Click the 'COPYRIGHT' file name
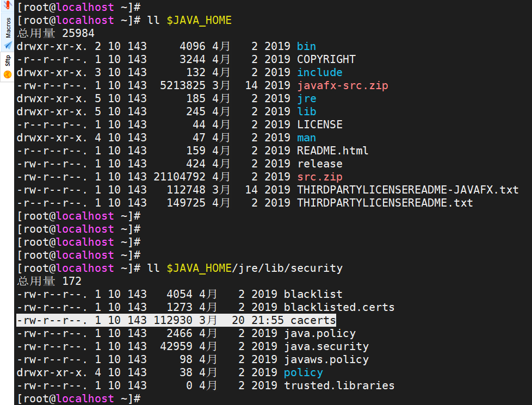Screen dimensions: 532x405 point(326,59)
